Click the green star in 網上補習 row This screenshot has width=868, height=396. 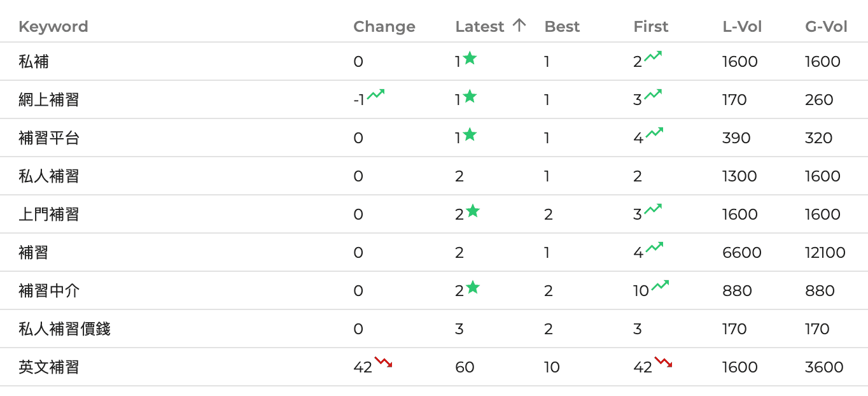pos(470,97)
